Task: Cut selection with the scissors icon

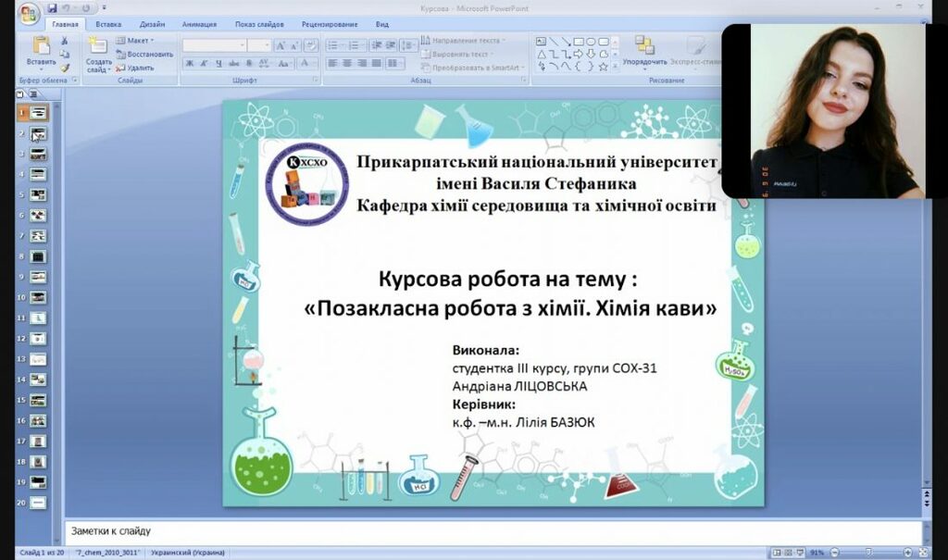Action: tap(65, 41)
